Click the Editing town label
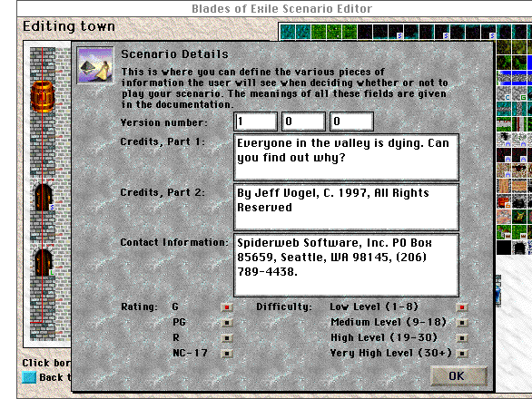Screen dimensions: 532x399 point(69,26)
